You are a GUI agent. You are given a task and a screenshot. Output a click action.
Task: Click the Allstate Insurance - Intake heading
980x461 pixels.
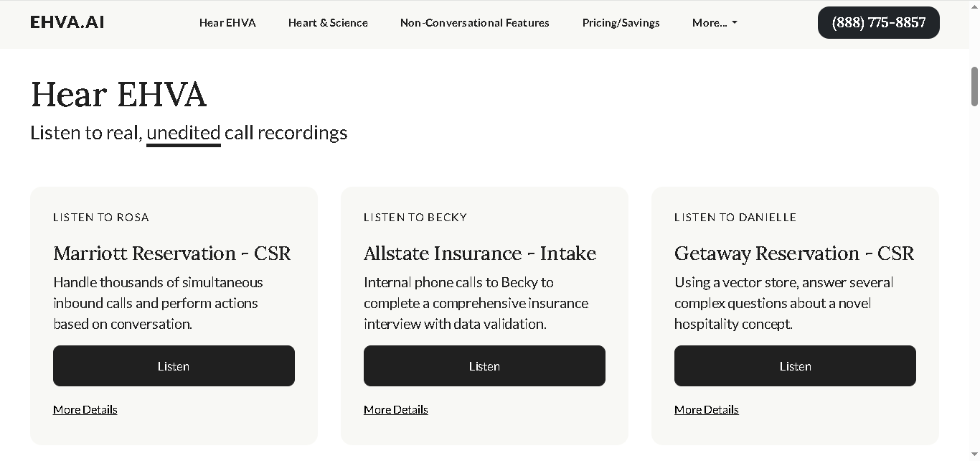[480, 253]
